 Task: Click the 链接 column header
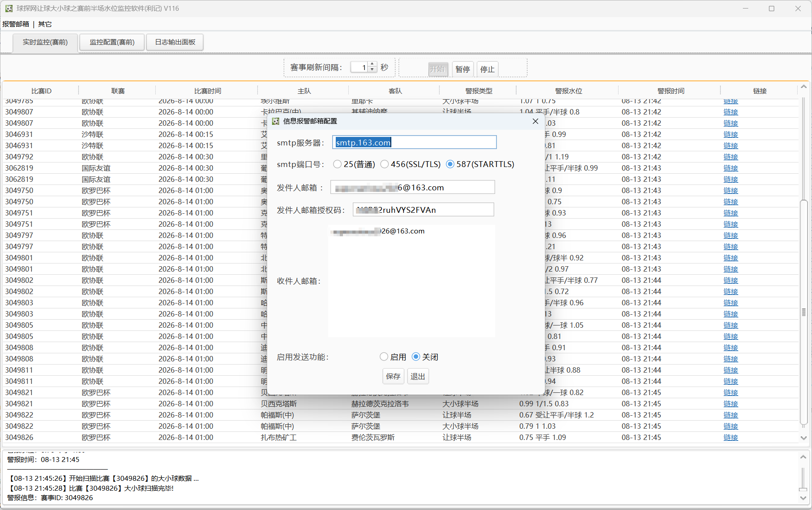[x=759, y=91]
